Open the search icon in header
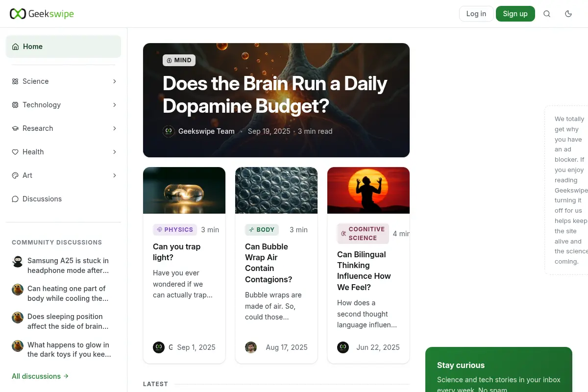 [x=547, y=14]
